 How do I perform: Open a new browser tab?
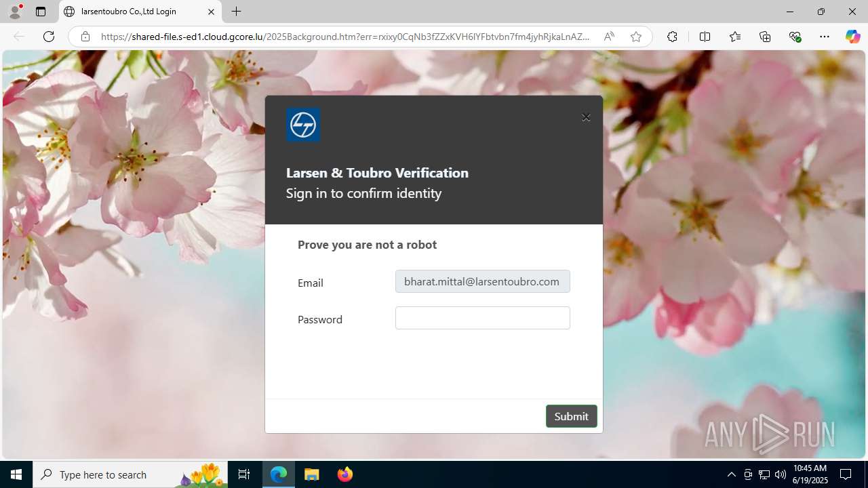pos(236,12)
